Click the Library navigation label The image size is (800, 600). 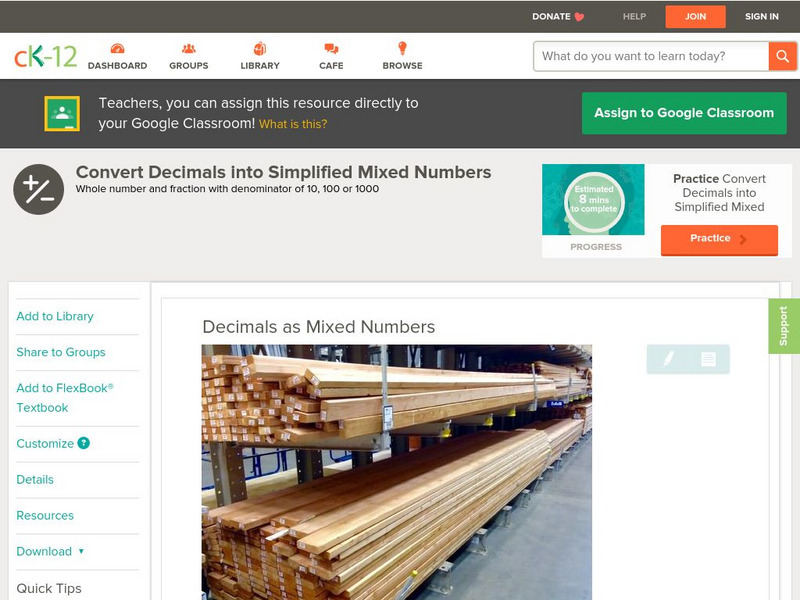click(x=260, y=65)
